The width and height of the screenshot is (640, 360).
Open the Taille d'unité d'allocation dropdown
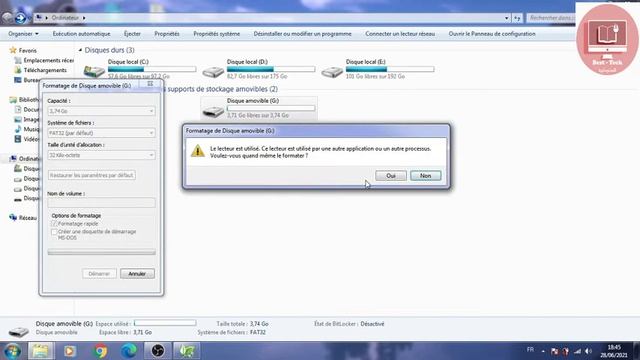click(101, 155)
